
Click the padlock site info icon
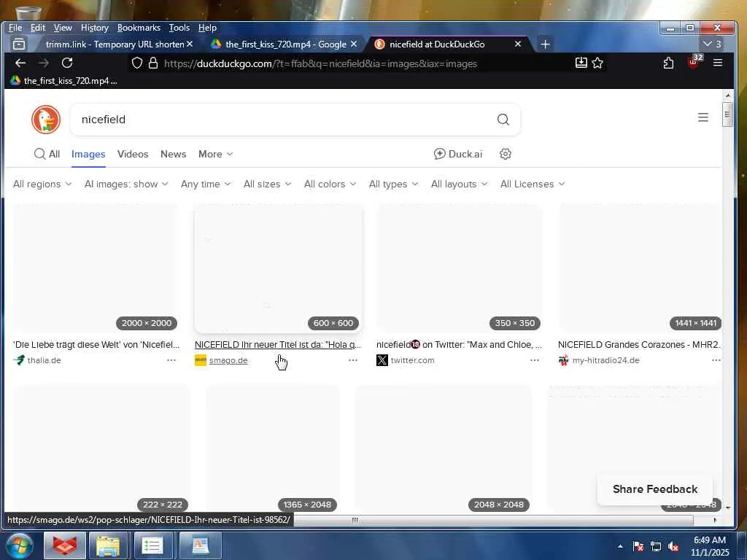click(153, 63)
